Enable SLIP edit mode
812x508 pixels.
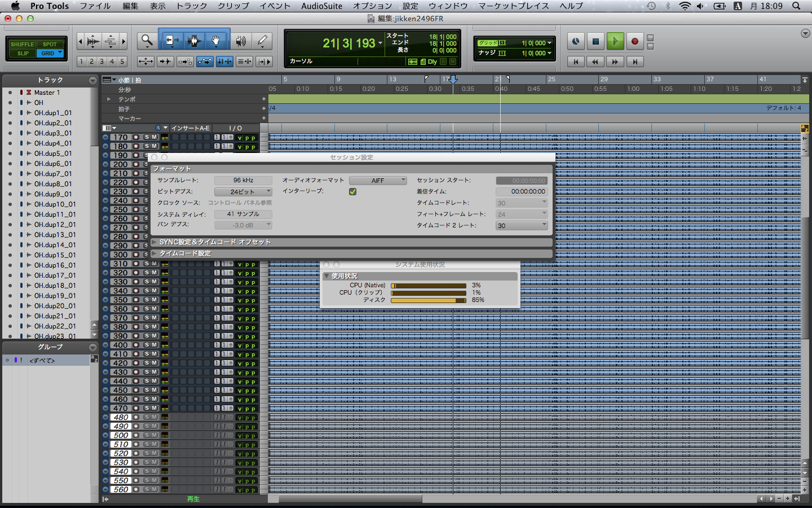(23, 53)
